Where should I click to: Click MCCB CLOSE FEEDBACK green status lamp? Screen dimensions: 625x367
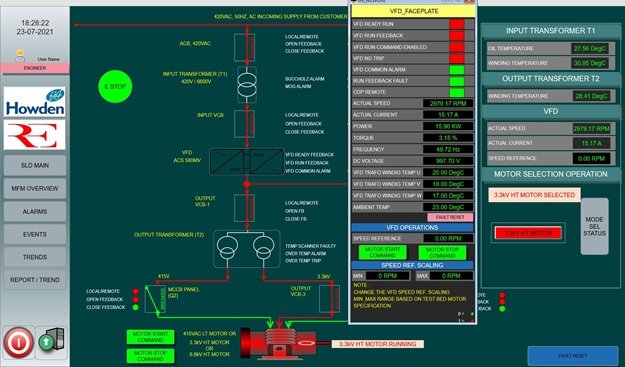pyautogui.click(x=136, y=307)
